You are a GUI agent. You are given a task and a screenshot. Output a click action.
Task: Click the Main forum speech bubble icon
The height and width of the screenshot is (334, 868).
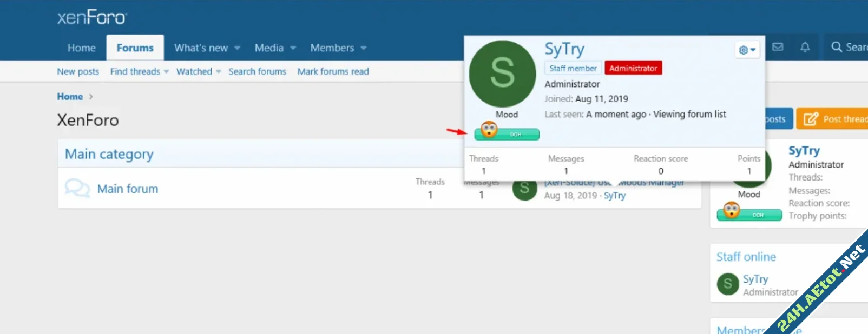[x=77, y=189]
